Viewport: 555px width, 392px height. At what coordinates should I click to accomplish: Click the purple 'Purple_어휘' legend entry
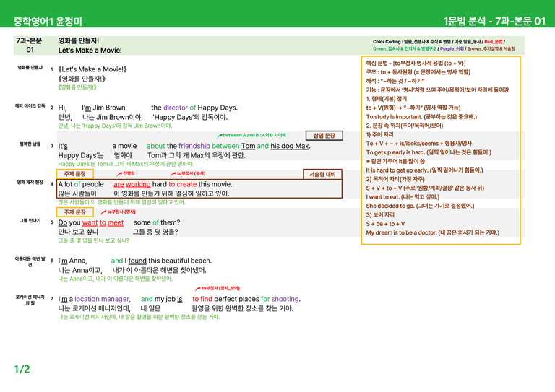(452, 49)
